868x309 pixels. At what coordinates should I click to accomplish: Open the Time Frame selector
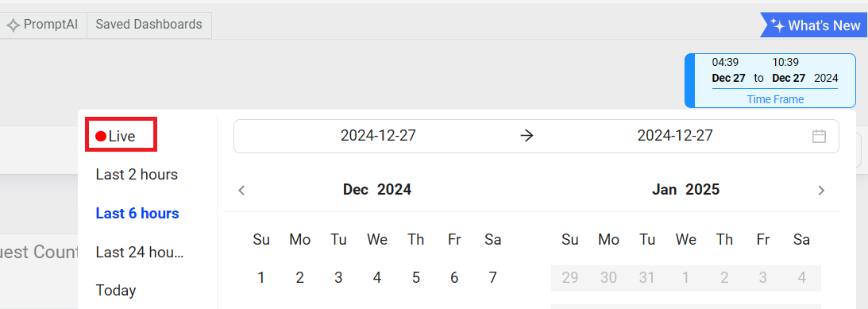[770, 80]
